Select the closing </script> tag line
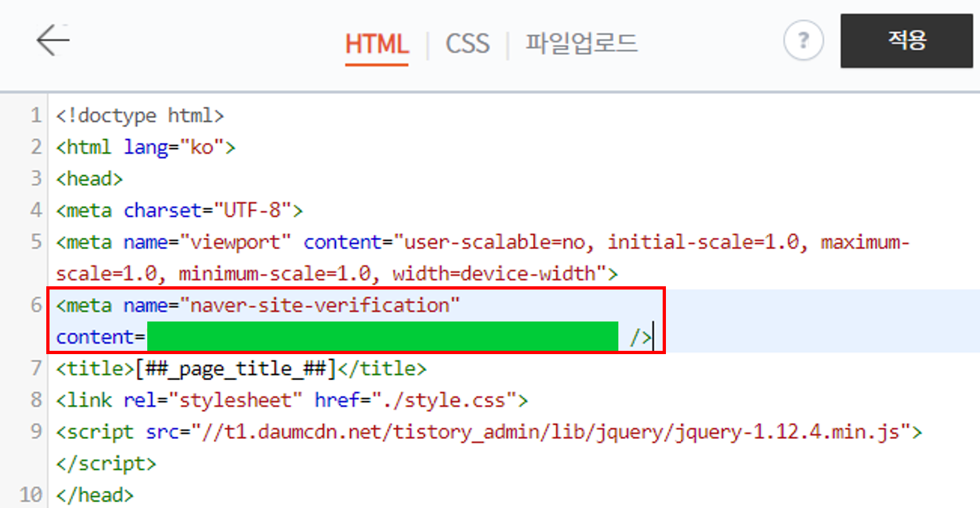The image size is (980, 508). (106, 464)
